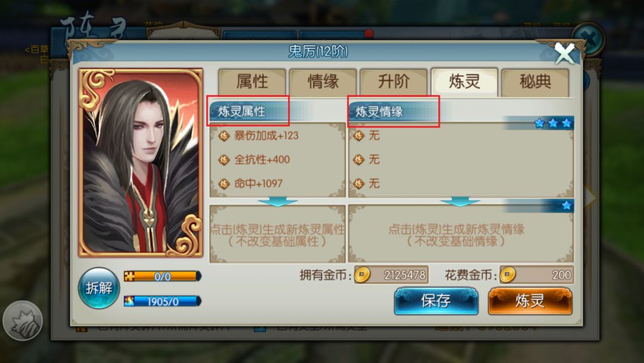Click the 鬼厉 character portrait card

tap(141, 163)
